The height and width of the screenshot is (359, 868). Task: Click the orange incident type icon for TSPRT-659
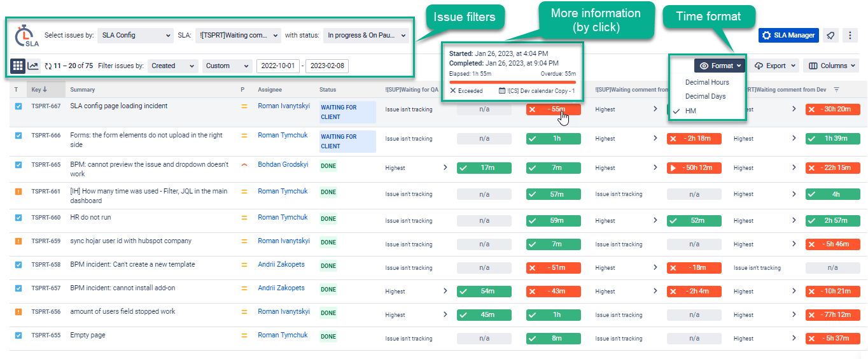click(18, 241)
